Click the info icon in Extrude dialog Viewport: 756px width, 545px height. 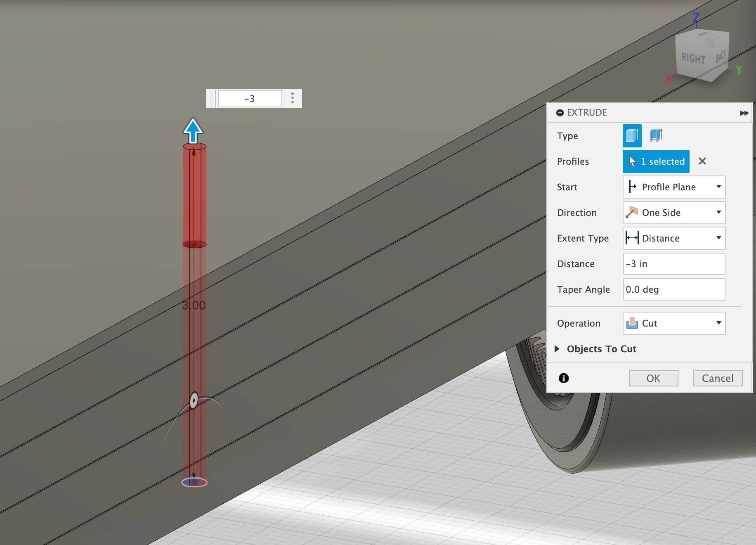pyautogui.click(x=564, y=378)
